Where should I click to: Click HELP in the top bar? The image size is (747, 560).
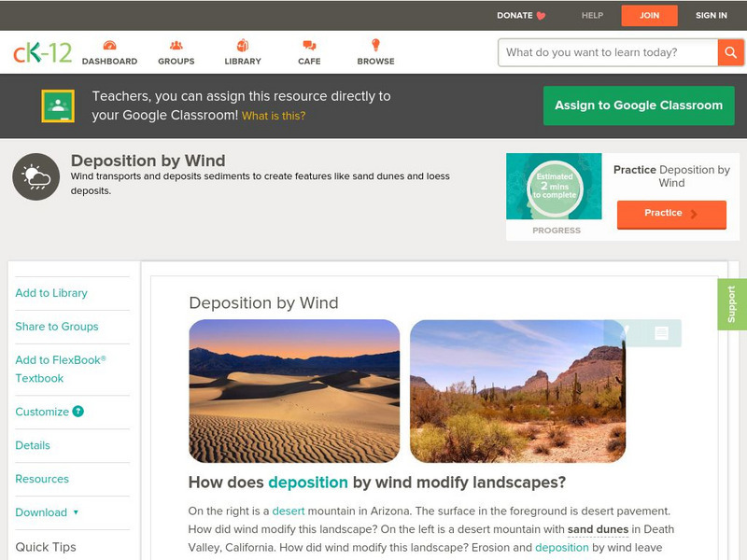coord(592,16)
